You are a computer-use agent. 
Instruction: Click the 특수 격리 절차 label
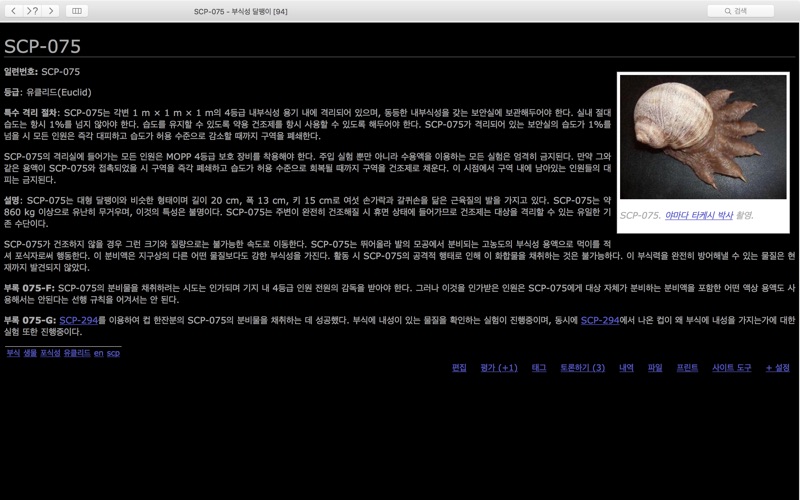click(x=32, y=113)
